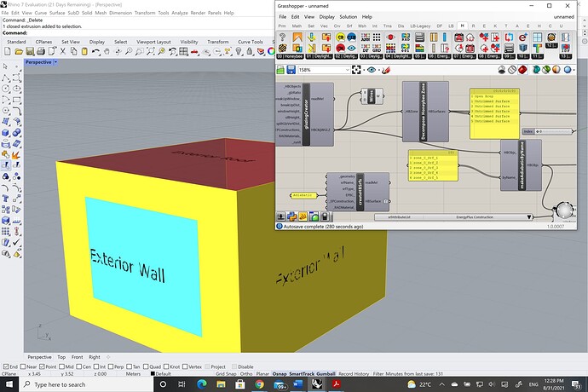This screenshot has height=392, width=588.
Task: Toggle the Perp osnap checkbox
Action: click(x=111, y=366)
